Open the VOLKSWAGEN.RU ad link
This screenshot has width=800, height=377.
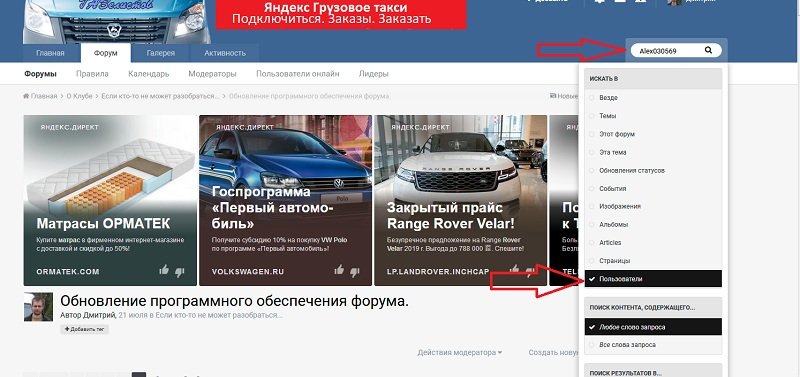click(x=248, y=271)
